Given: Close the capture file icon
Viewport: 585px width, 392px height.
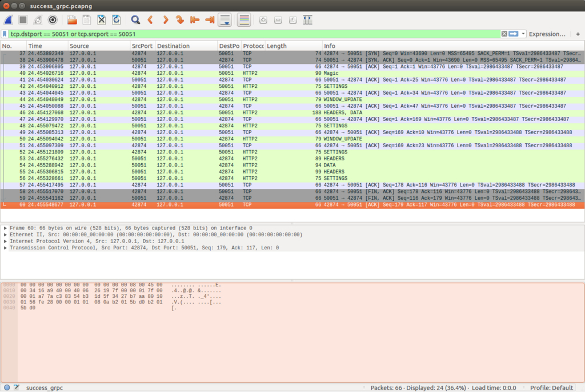Looking at the screenshot, I should pos(102,20).
